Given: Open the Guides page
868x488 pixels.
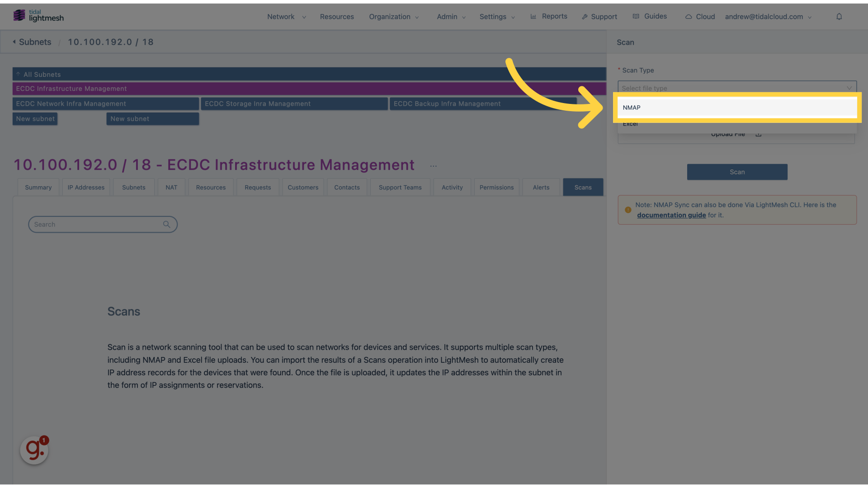Looking at the screenshot, I should pos(650,16).
